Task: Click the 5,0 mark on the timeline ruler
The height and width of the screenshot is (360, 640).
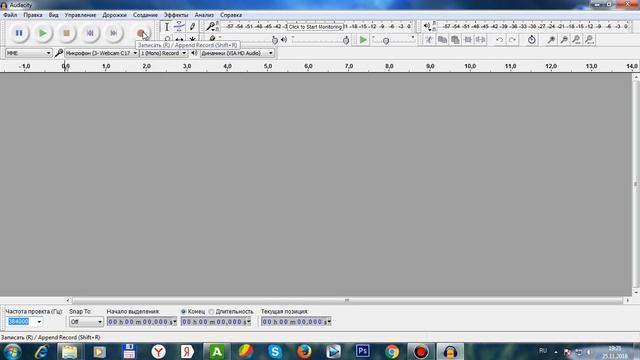Action: [268, 66]
